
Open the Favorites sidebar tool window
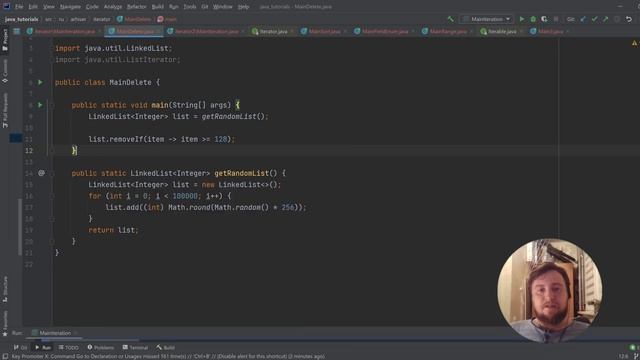point(5,323)
